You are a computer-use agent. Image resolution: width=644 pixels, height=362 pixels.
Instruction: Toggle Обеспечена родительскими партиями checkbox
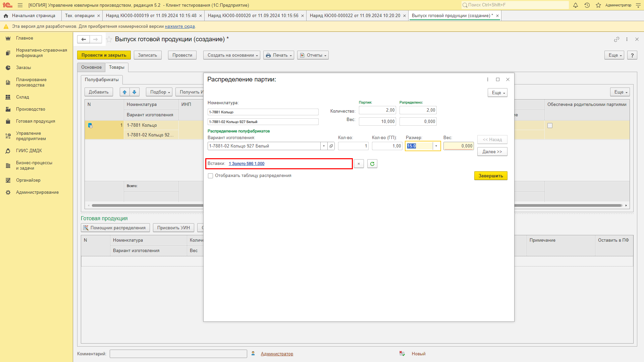[550, 126]
